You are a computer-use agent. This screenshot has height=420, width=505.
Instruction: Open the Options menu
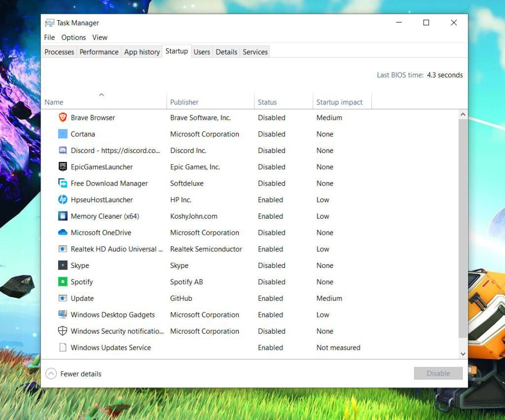click(x=73, y=38)
